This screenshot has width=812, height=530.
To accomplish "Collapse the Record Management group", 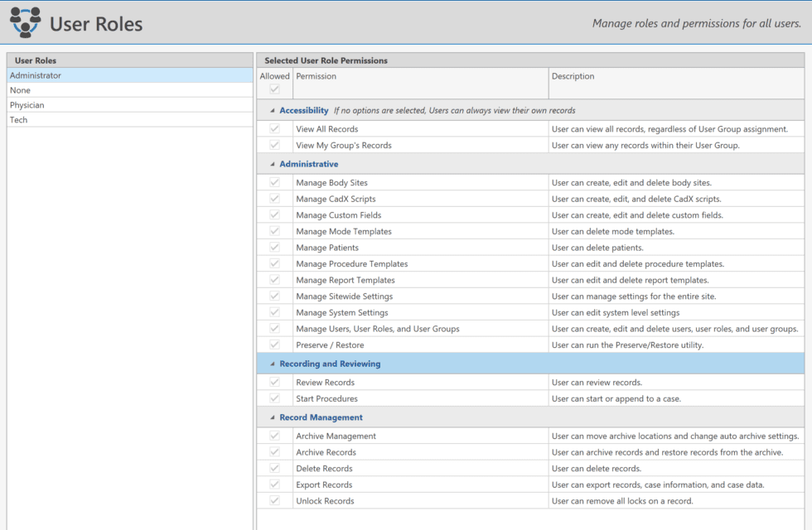I will click(x=273, y=417).
